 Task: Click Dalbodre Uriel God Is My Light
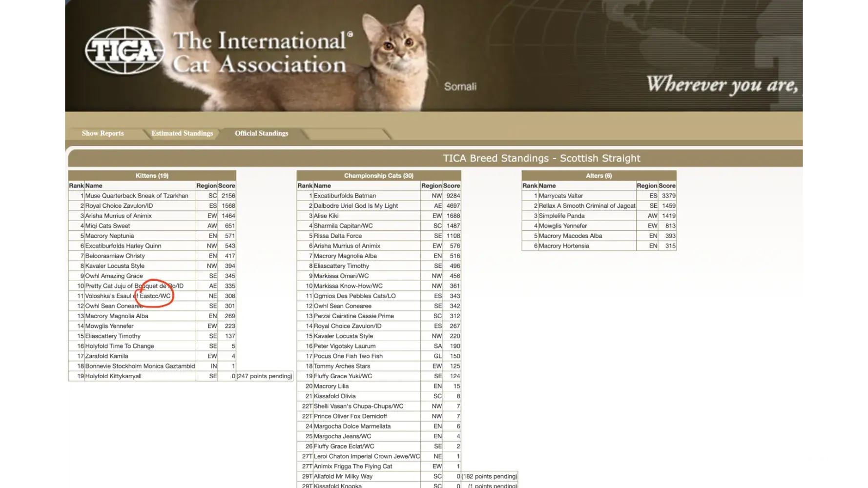355,206
